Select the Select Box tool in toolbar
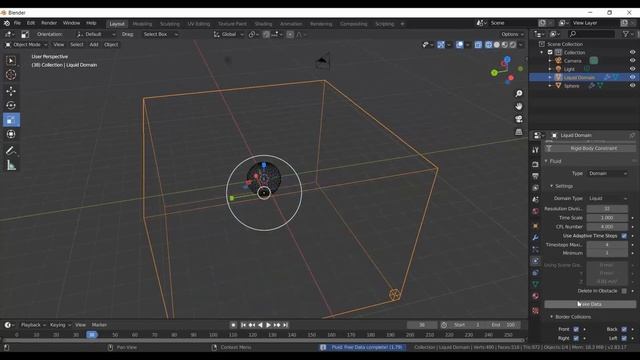 [x=11, y=61]
